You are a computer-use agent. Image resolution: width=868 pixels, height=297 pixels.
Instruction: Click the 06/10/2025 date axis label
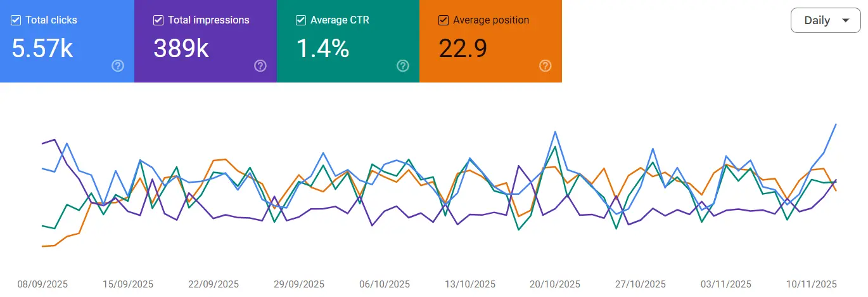[384, 284]
